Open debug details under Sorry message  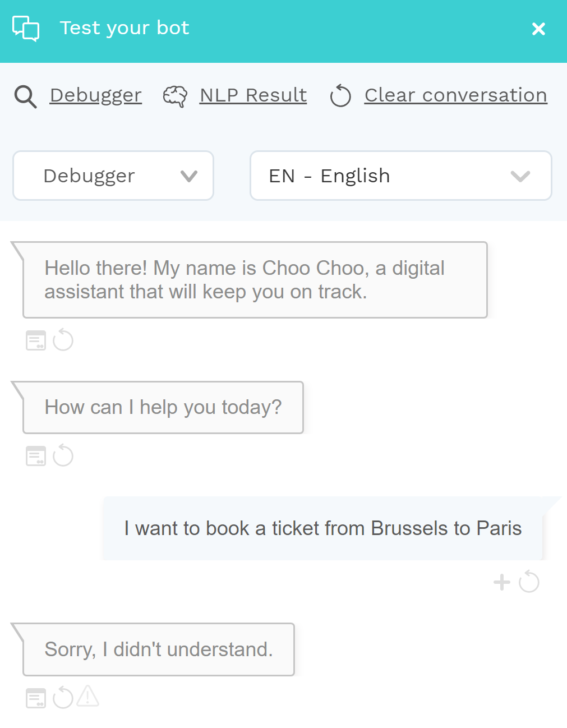[36, 698]
